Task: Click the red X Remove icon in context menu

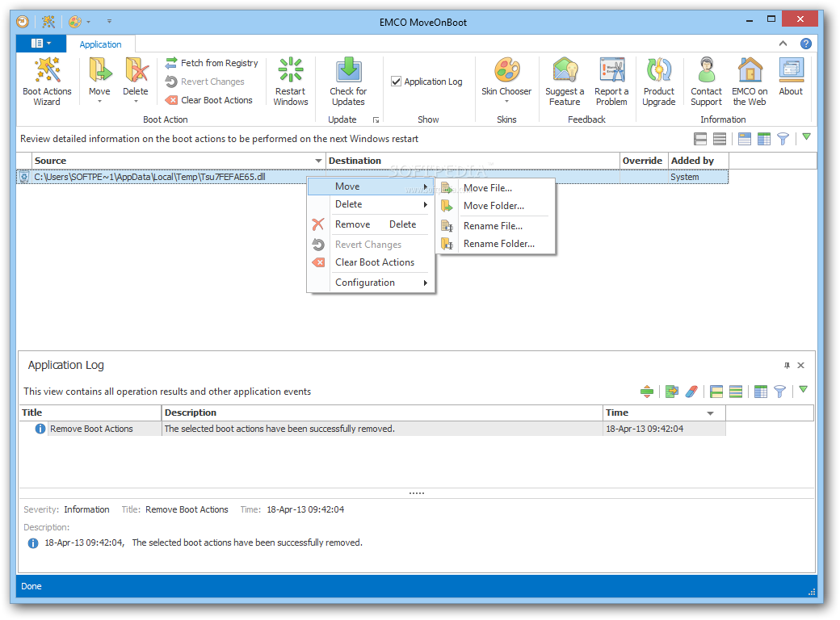Action: click(x=318, y=224)
